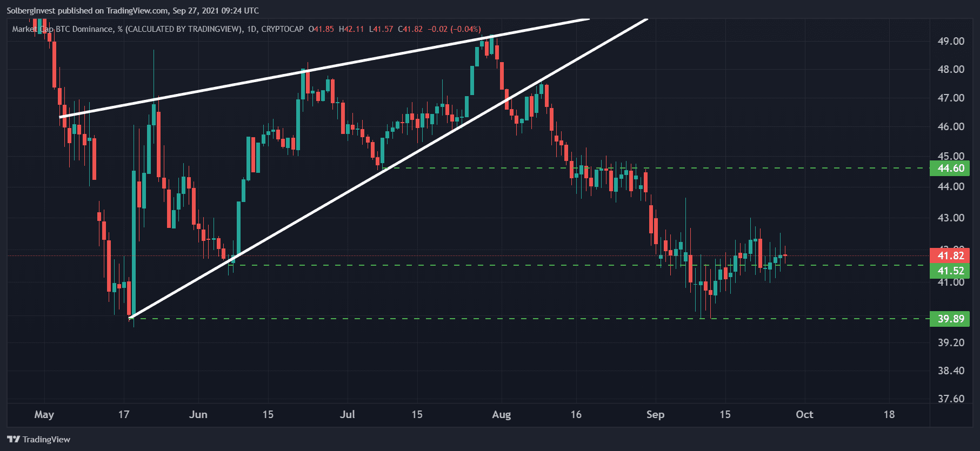Click the 43.00 price axis value
Viewport: 980px width, 451px height.
[951, 218]
